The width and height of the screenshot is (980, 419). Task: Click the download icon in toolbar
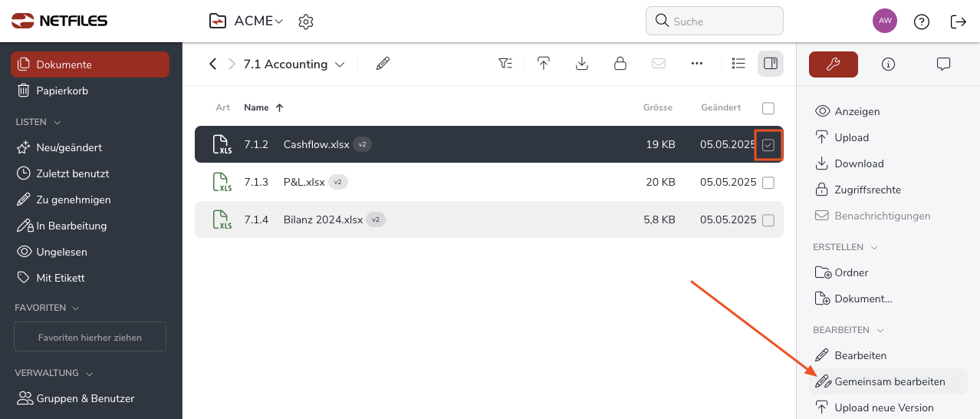tap(582, 64)
